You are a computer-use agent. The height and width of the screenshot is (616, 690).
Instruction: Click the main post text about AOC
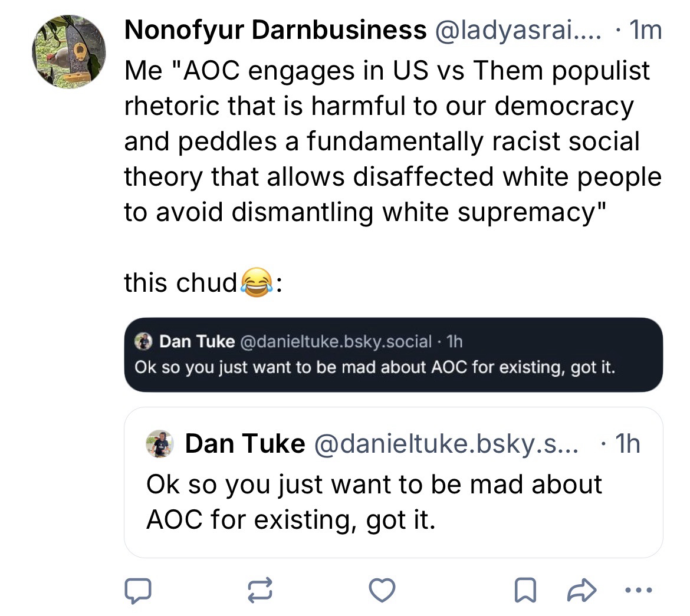pos(389,141)
